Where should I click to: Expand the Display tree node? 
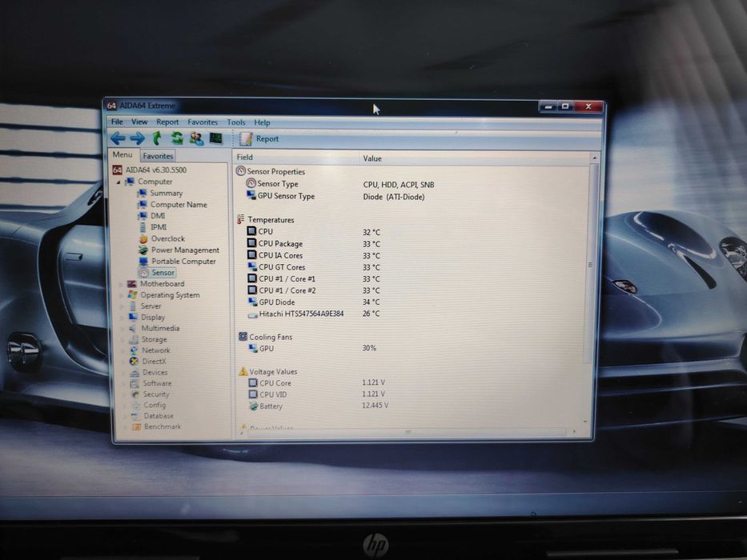pos(122,318)
